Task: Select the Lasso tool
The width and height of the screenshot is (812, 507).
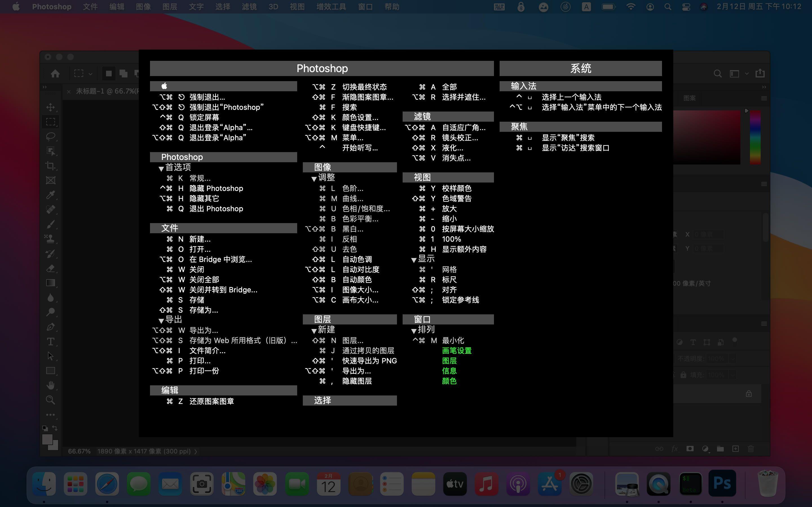Action: [51, 137]
